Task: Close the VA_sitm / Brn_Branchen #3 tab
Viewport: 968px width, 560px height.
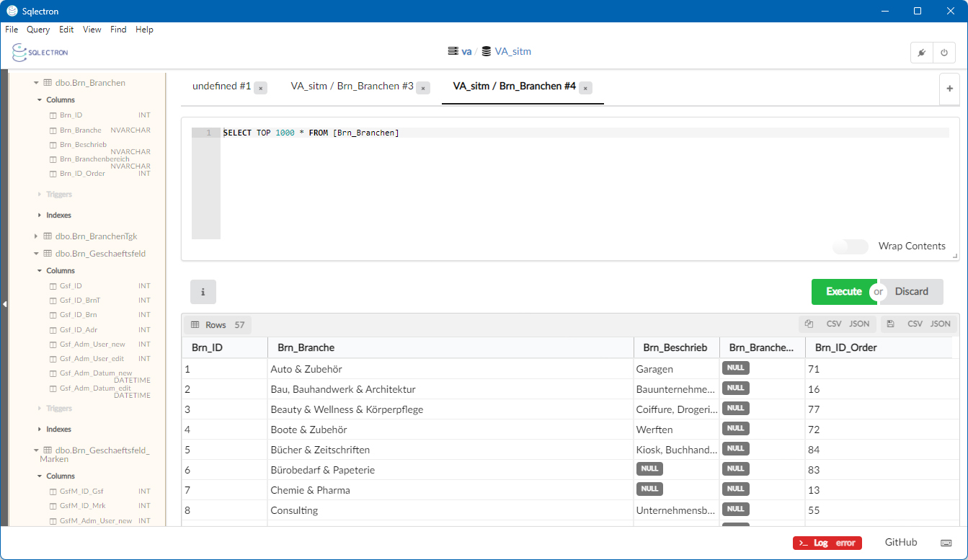Action: click(423, 87)
